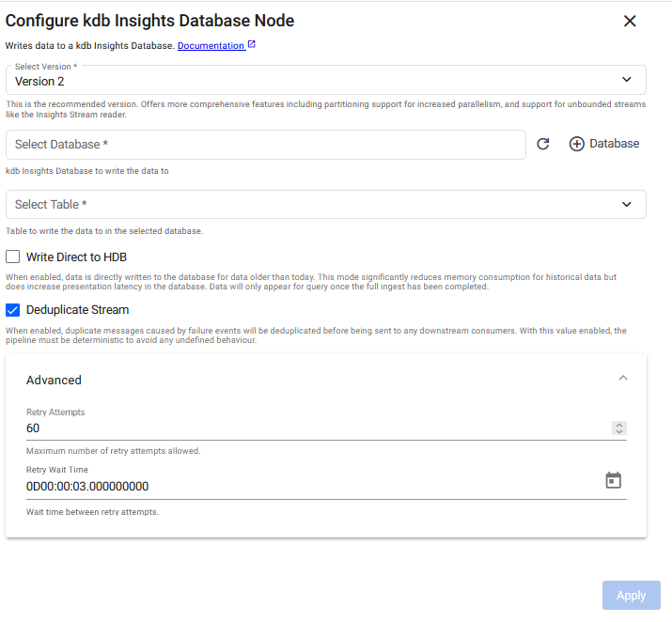Image resolution: width=672 pixels, height=622 pixels.
Task: Click into the Retry Attempts field
Action: (x=310, y=428)
